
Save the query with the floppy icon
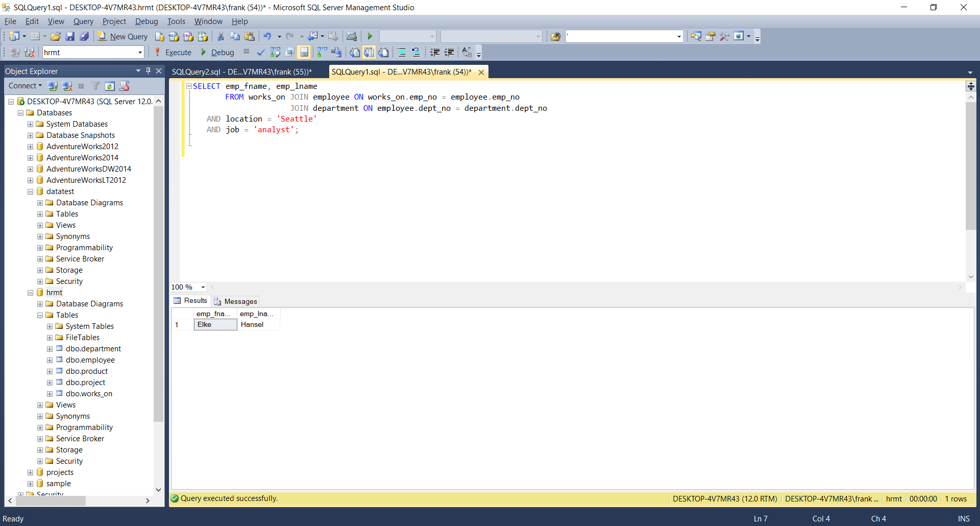[x=70, y=36]
